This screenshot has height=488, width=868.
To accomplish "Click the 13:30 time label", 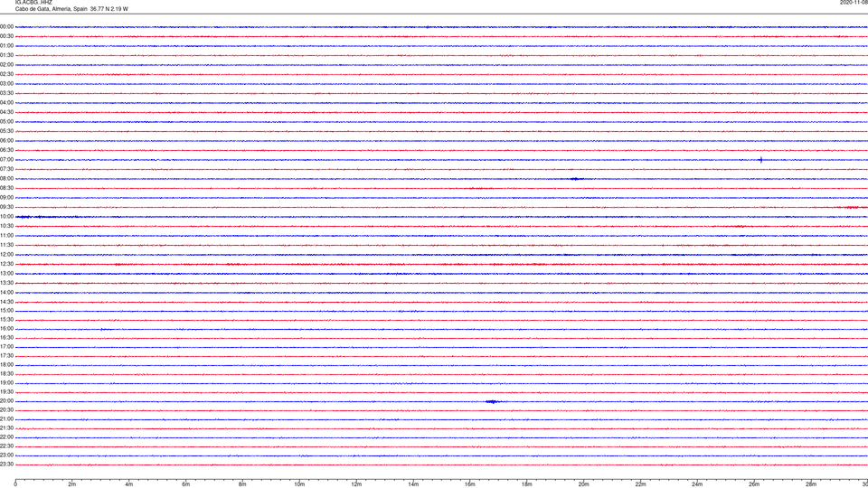I will (x=6, y=283).
